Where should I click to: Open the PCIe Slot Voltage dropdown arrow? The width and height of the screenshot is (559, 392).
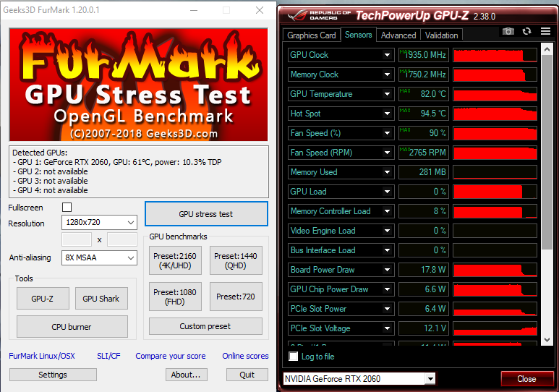click(x=387, y=328)
